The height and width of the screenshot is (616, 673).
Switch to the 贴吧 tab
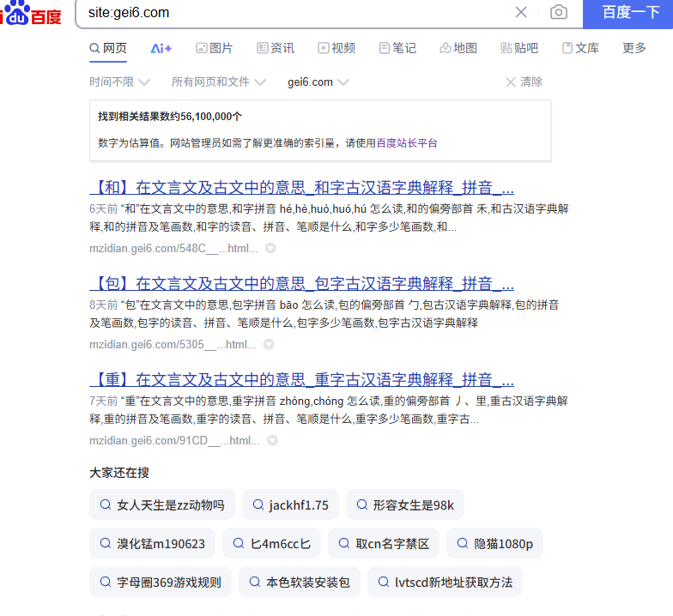pos(519,48)
